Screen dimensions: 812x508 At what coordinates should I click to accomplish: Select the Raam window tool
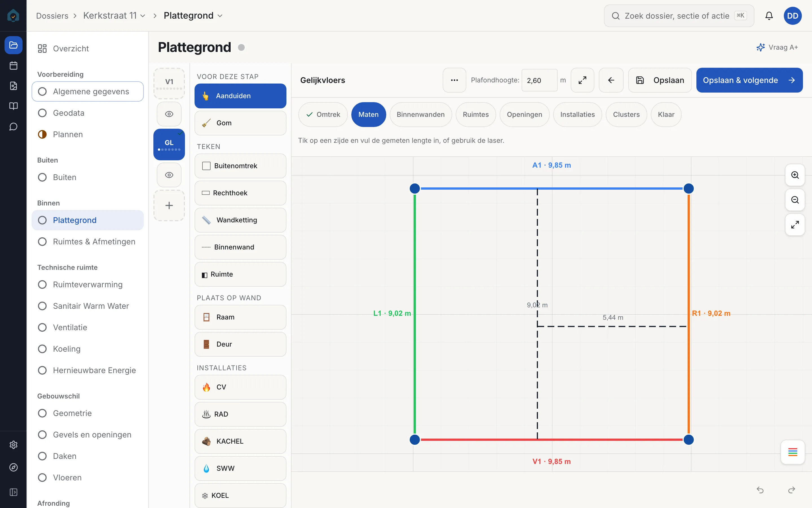[x=240, y=317]
